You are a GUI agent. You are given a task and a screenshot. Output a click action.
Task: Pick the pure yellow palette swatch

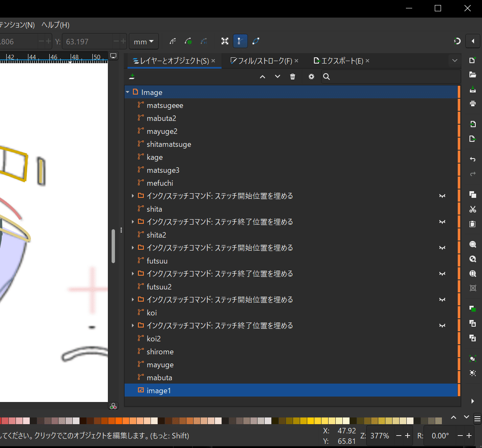311,421
